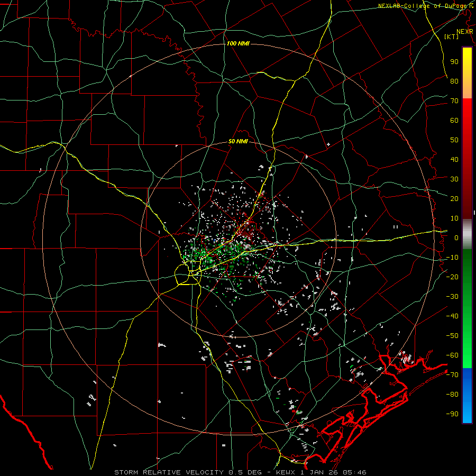Click the -80 value on the color scale
476x476 pixels.
[x=452, y=395]
